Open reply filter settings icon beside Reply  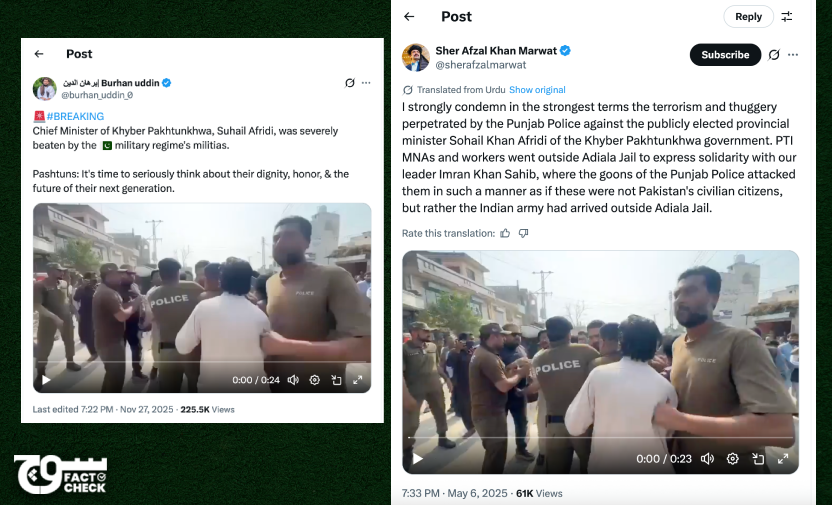click(787, 17)
